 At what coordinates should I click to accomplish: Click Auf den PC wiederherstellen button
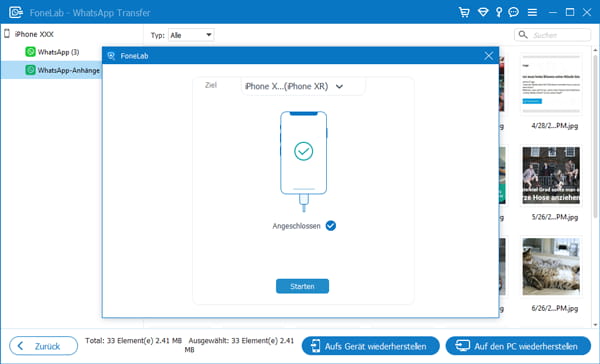tap(518, 346)
